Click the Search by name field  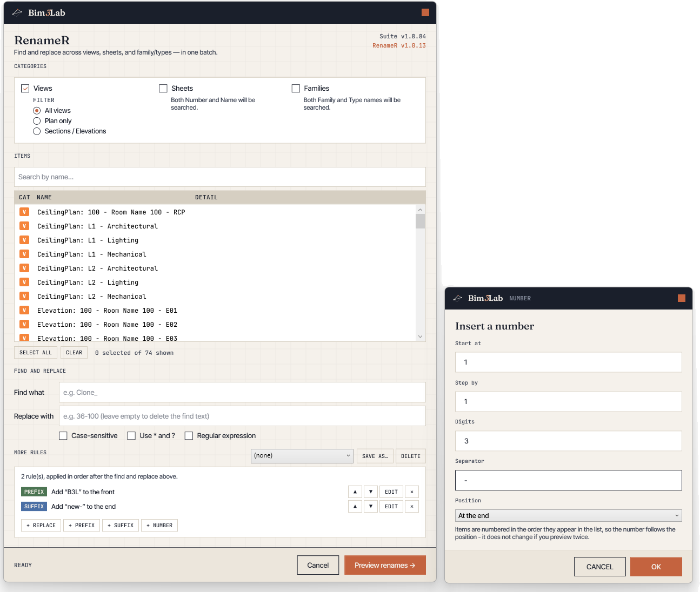pos(220,177)
